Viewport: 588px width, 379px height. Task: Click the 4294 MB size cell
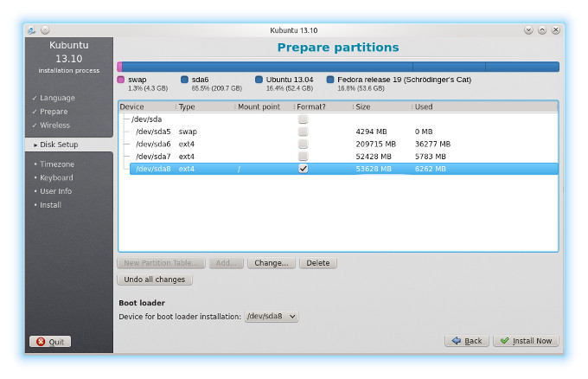pyautogui.click(x=371, y=132)
